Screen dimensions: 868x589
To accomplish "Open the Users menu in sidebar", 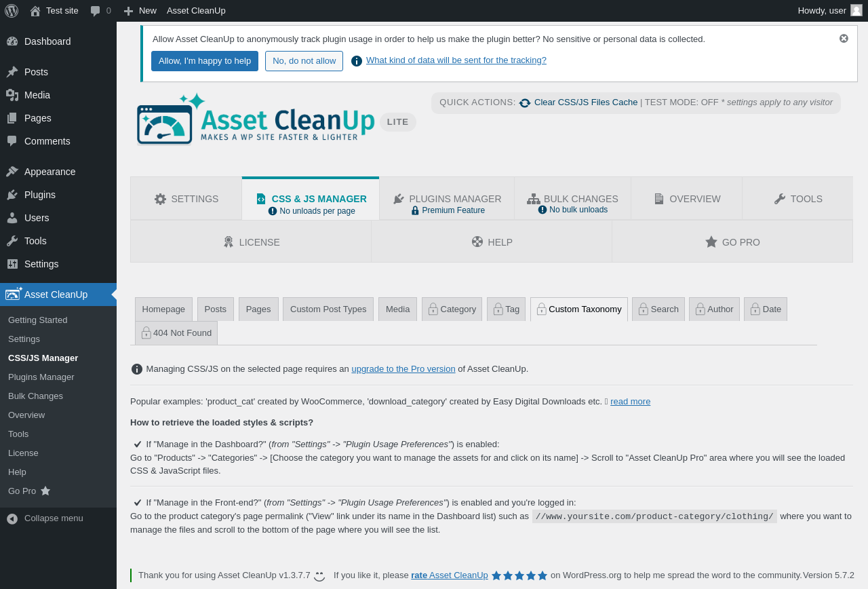I will click(58, 218).
